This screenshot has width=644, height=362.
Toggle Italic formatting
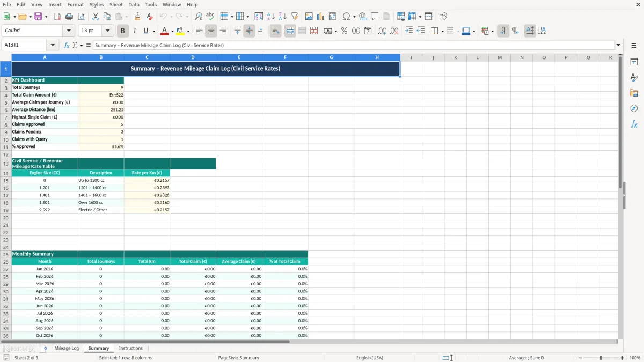(135, 31)
